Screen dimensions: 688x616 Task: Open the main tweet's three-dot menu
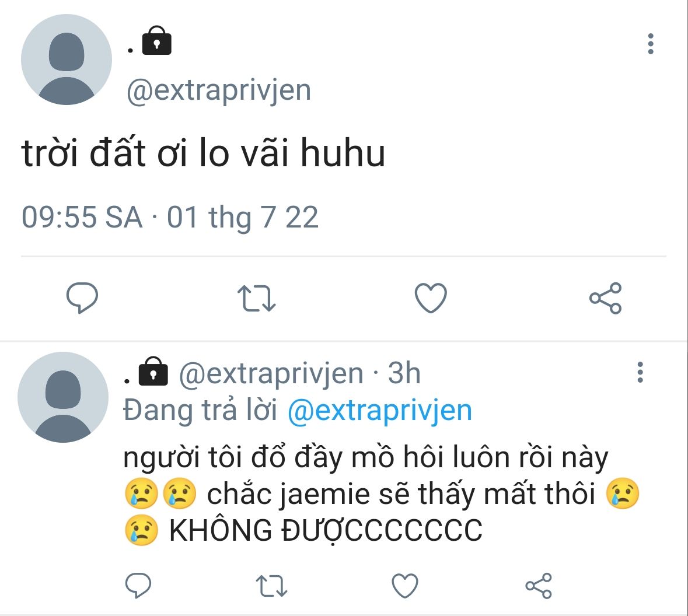tap(651, 44)
